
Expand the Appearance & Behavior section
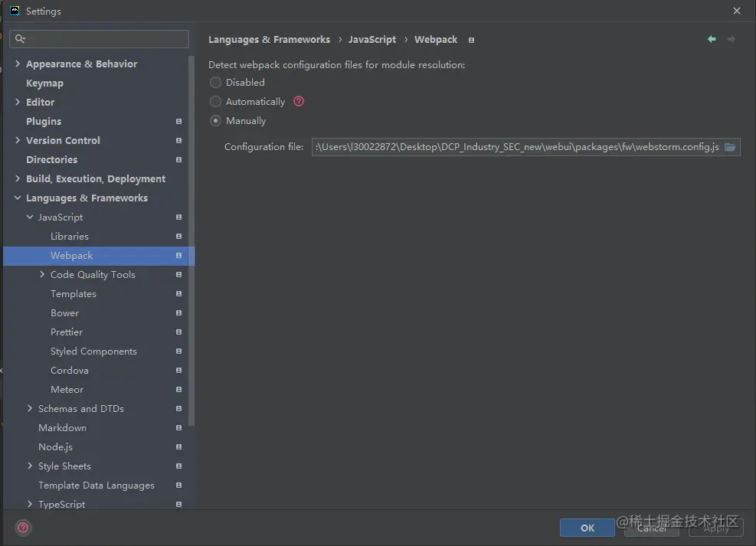click(x=18, y=64)
